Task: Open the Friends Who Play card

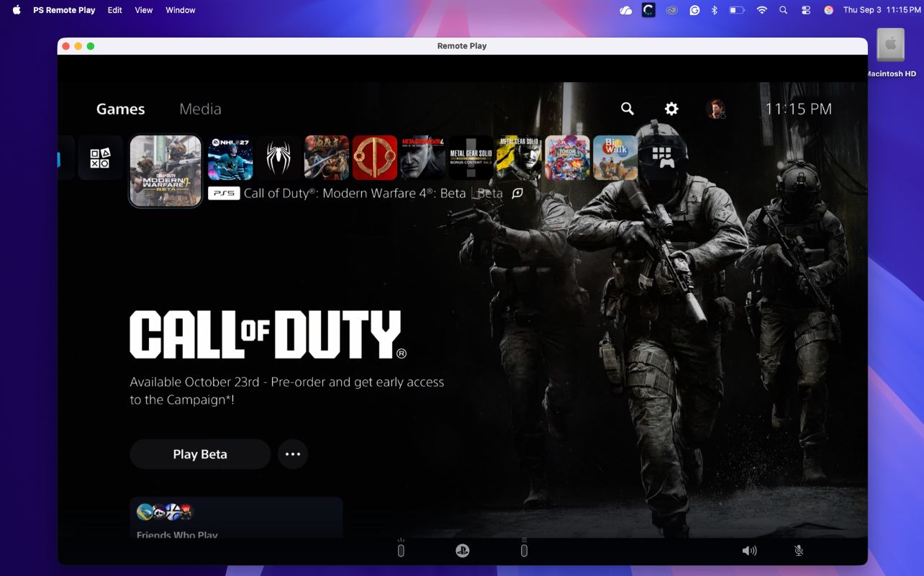Action: (x=236, y=518)
